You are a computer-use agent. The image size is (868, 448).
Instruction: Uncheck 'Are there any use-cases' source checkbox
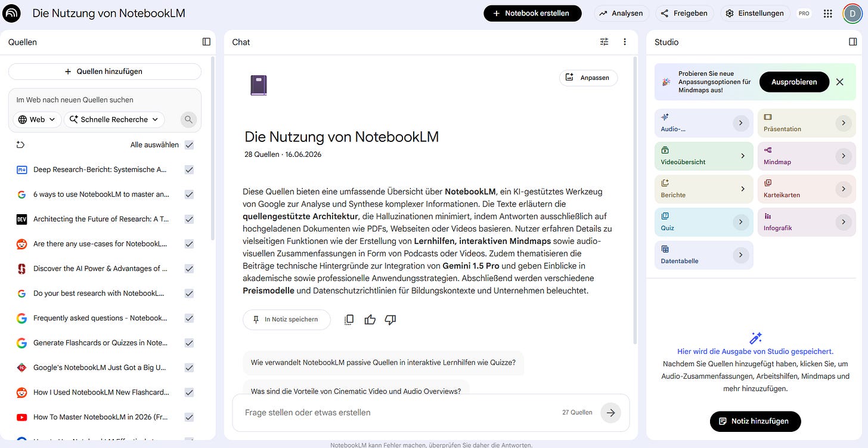click(x=189, y=244)
